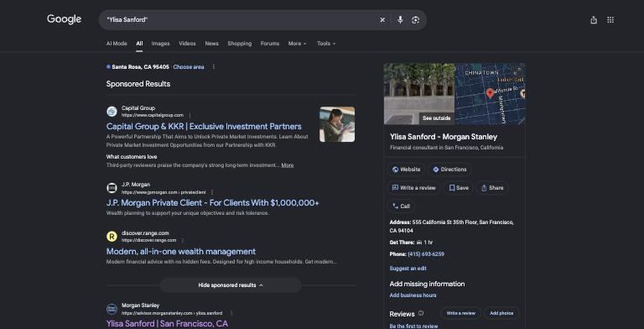
Task: Open the discover.range.com ad three-dot menu
Action: pyautogui.click(x=182, y=240)
